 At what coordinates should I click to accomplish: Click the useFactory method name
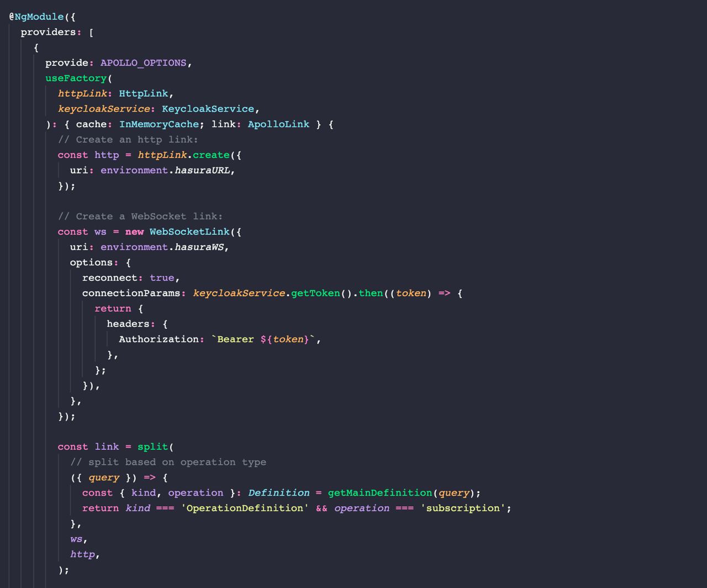(76, 78)
